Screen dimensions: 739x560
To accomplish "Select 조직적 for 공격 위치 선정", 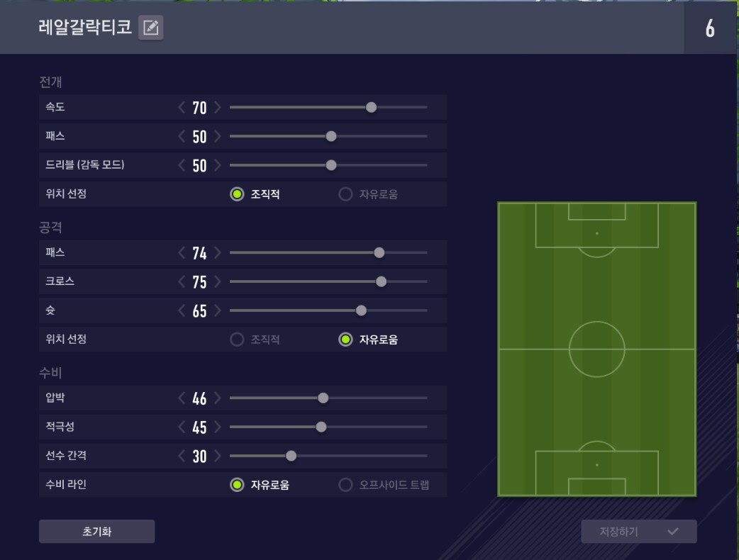I will pyautogui.click(x=237, y=340).
